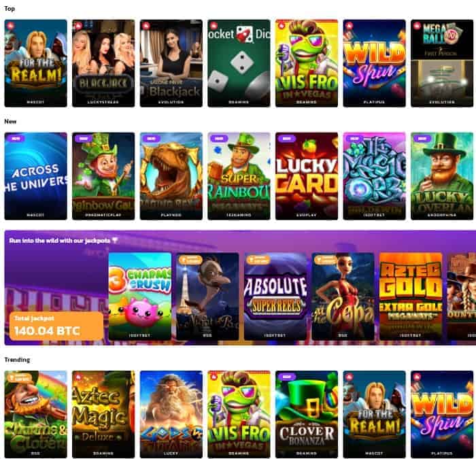Click the Total jackpot 140.04 BTC panel

[56, 326]
